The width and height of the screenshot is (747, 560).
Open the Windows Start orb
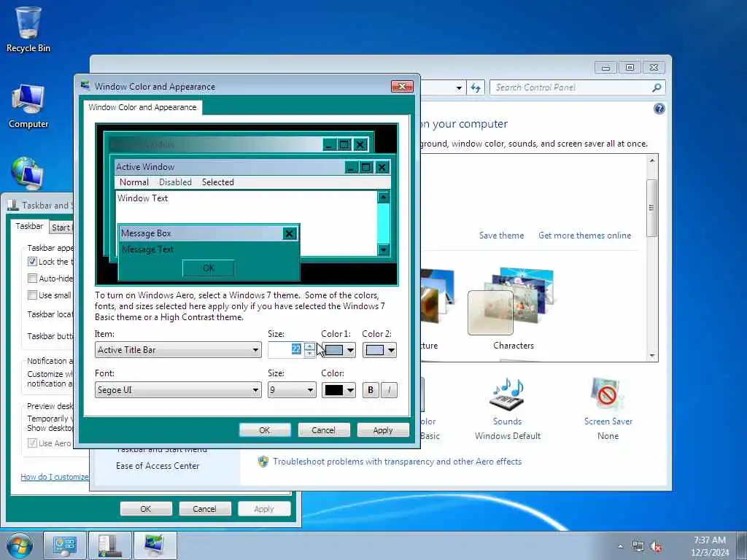[20, 545]
